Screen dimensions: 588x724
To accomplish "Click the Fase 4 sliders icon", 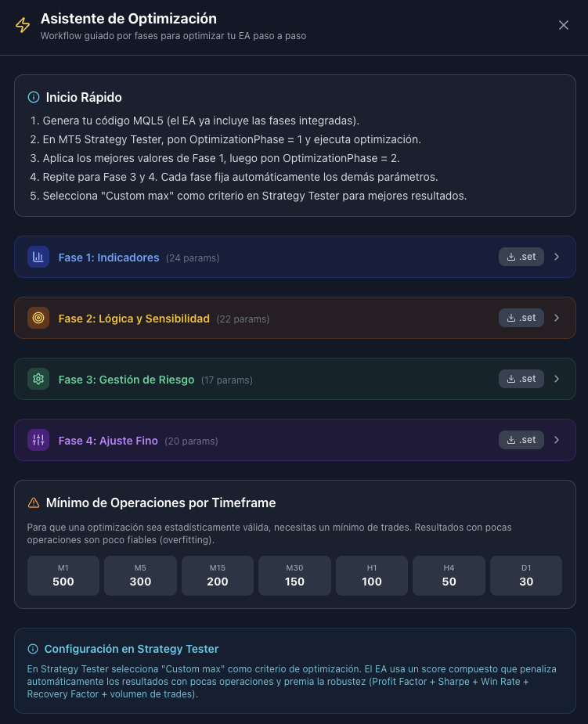I will point(38,440).
